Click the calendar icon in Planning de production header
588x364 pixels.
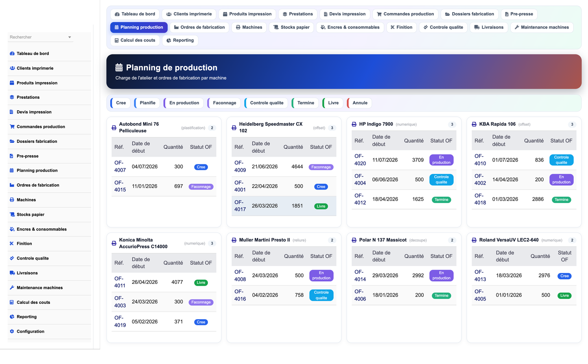click(119, 68)
